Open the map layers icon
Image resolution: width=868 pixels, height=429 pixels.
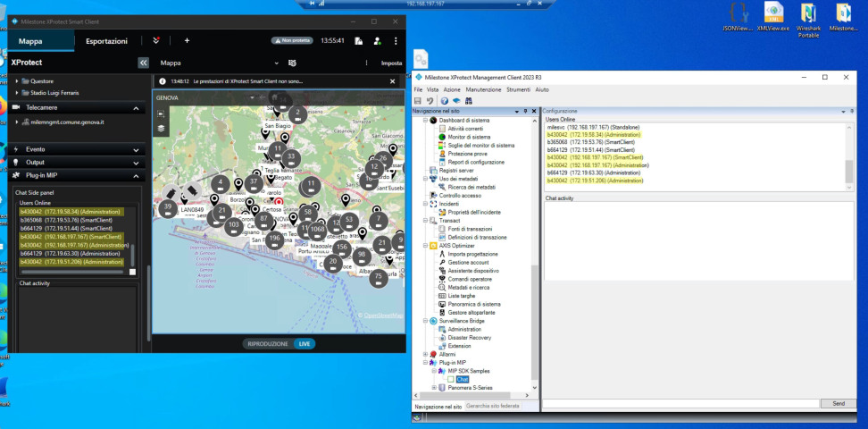click(161, 128)
